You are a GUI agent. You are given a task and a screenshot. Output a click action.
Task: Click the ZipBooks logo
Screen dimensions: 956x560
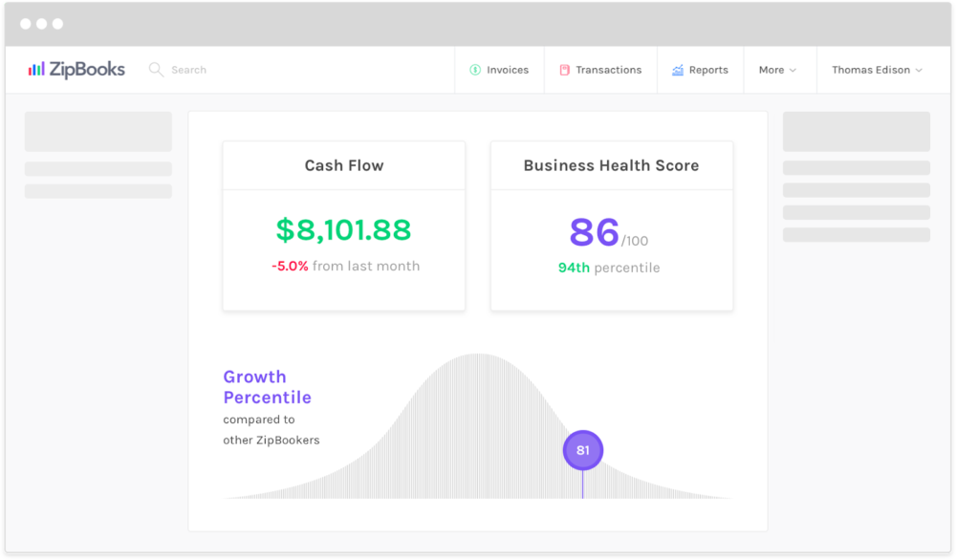(x=76, y=70)
